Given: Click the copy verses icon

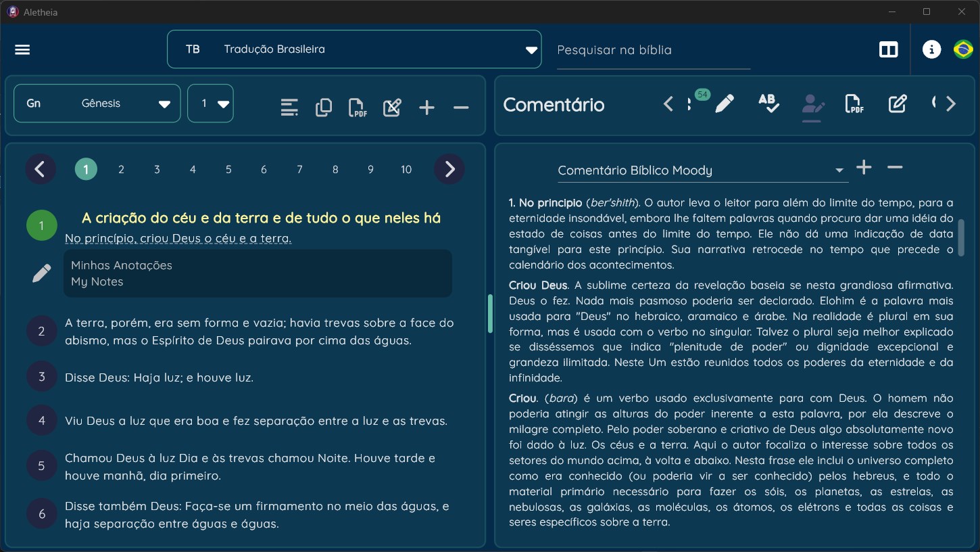Looking at the screenshot, I should 323,108.
